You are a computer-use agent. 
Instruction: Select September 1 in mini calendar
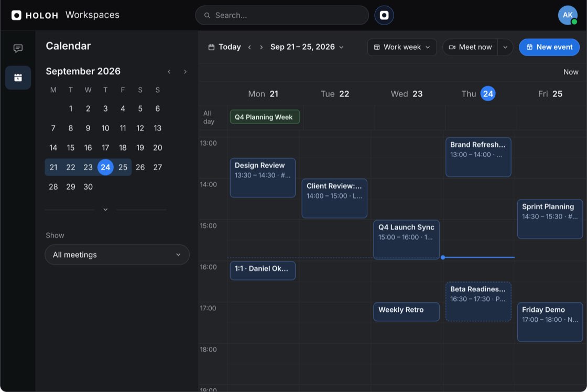click(x=71, y=108)
